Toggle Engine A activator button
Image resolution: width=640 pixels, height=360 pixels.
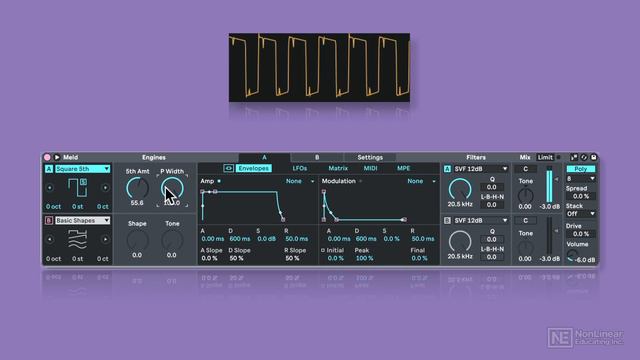point(49,169)
